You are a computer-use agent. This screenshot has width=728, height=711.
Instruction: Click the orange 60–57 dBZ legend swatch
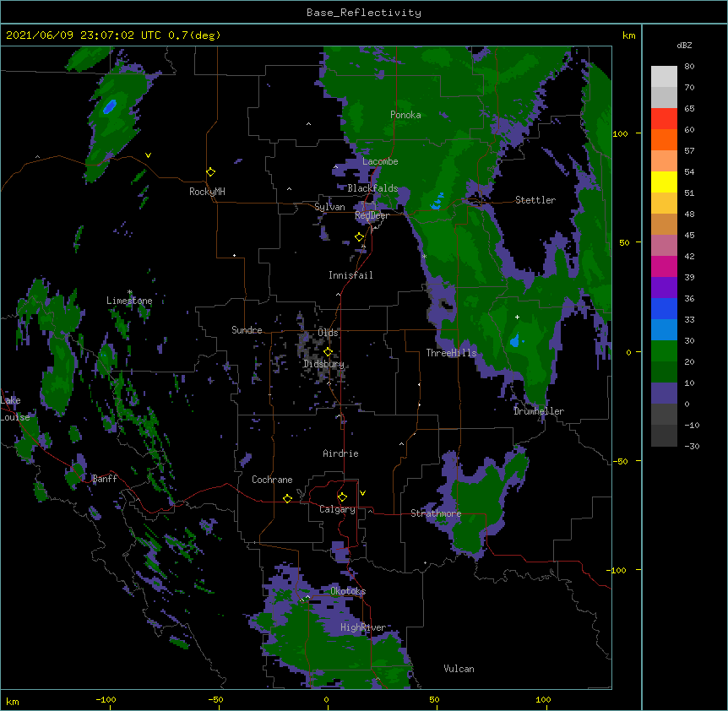664,139
